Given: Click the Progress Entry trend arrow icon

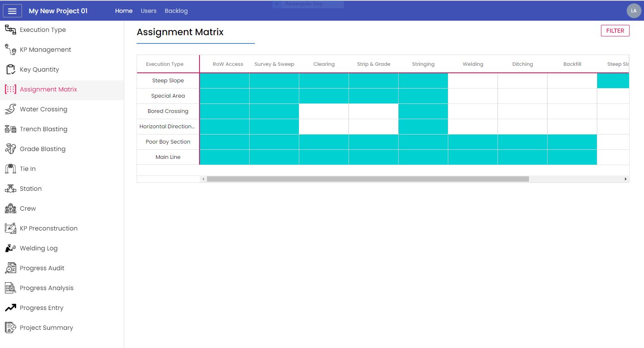Looking at the screenshot, I should coord(10,308).
